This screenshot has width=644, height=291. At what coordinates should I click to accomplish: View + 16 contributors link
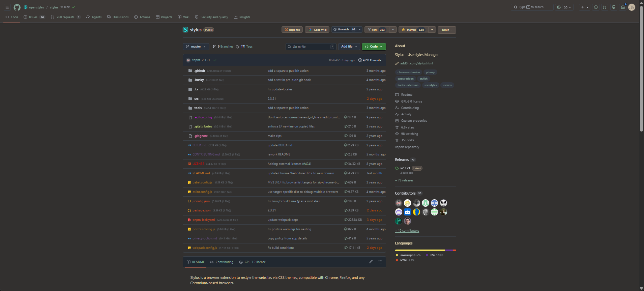pyautogui.click(x=407, y=231)
